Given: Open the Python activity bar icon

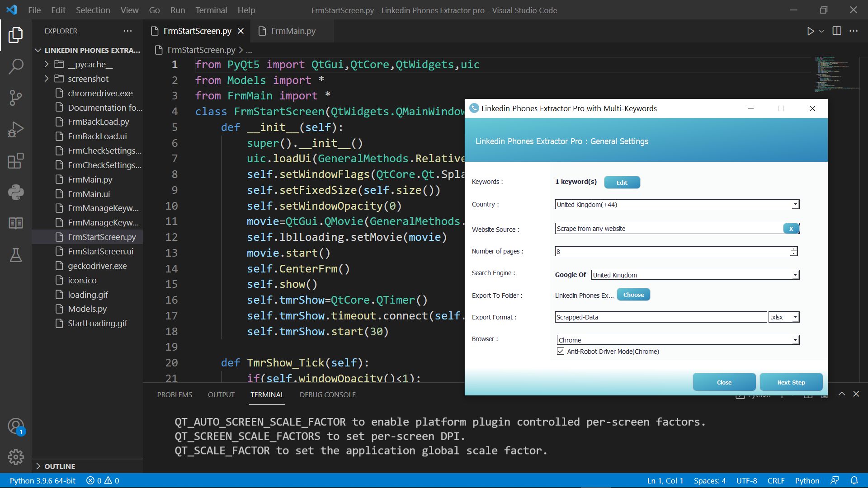Looking at the screenshot, I should pyautogui.click(x=16, y=192).
